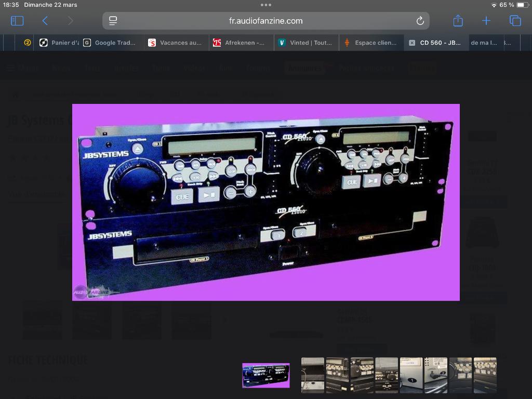This screenshot has width=532, height=399.
Task: Go back using the back arrow
Action: [45, 21]
